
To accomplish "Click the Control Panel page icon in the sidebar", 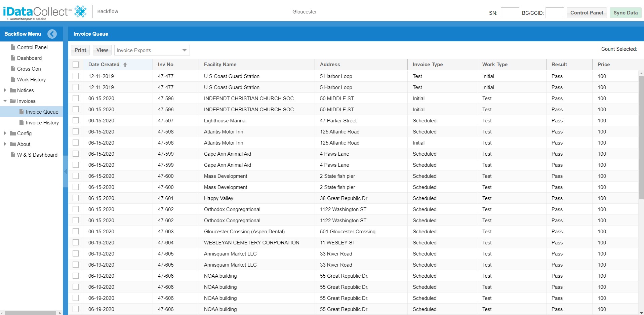I will (13, 47).
